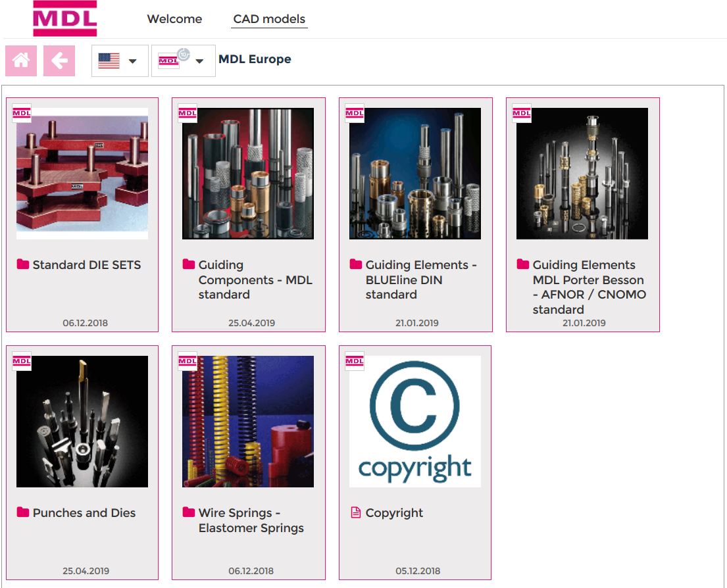Click date 25.04.2019 under Guiding Components
The height and width of the screenshot is (588, 727).
(x=251, y=323)
